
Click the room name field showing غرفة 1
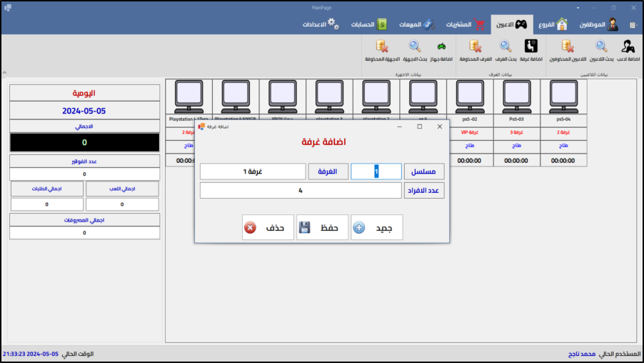[x=253, y=171]
